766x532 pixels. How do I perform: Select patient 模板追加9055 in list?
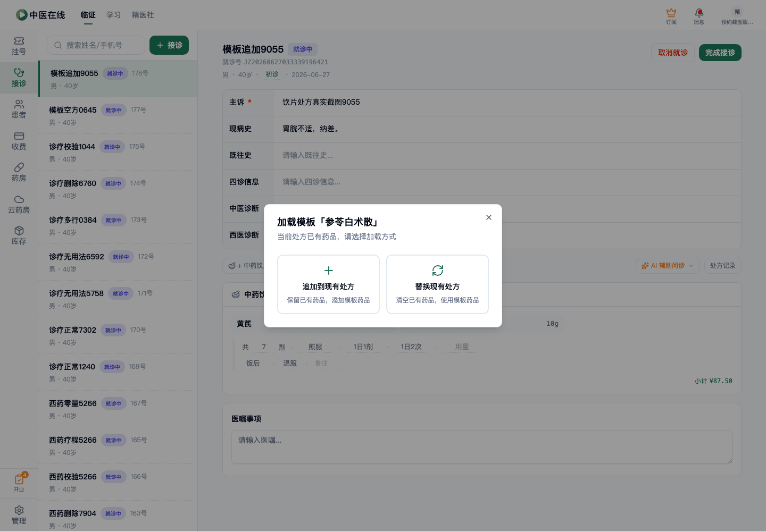click(x=119, y=79)
